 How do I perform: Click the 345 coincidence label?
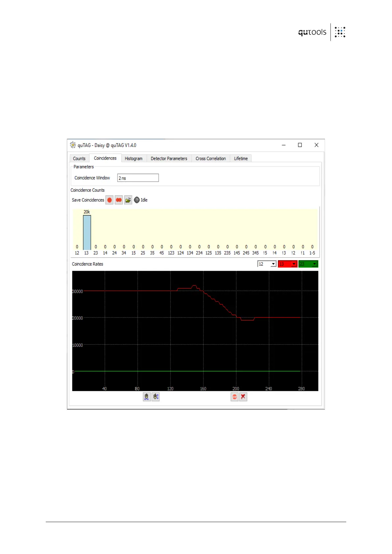(x=255, y=253)
